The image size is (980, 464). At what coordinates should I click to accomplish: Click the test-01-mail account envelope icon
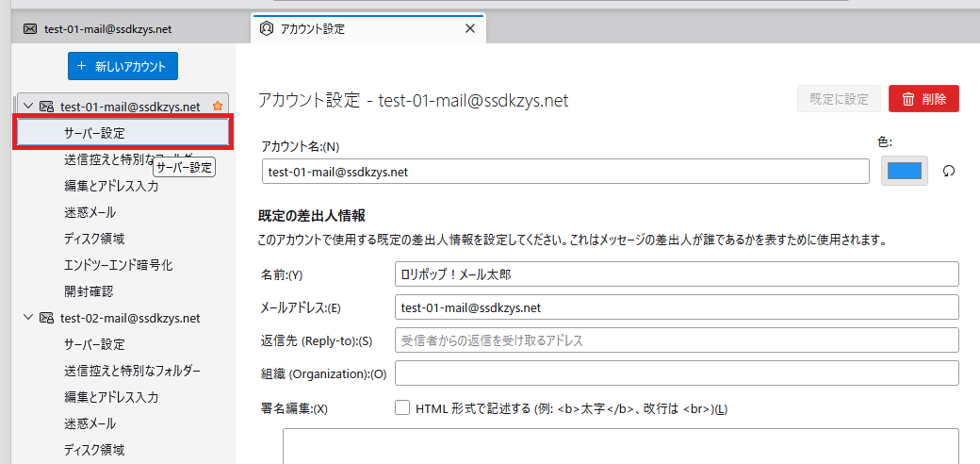click(46, 107)
